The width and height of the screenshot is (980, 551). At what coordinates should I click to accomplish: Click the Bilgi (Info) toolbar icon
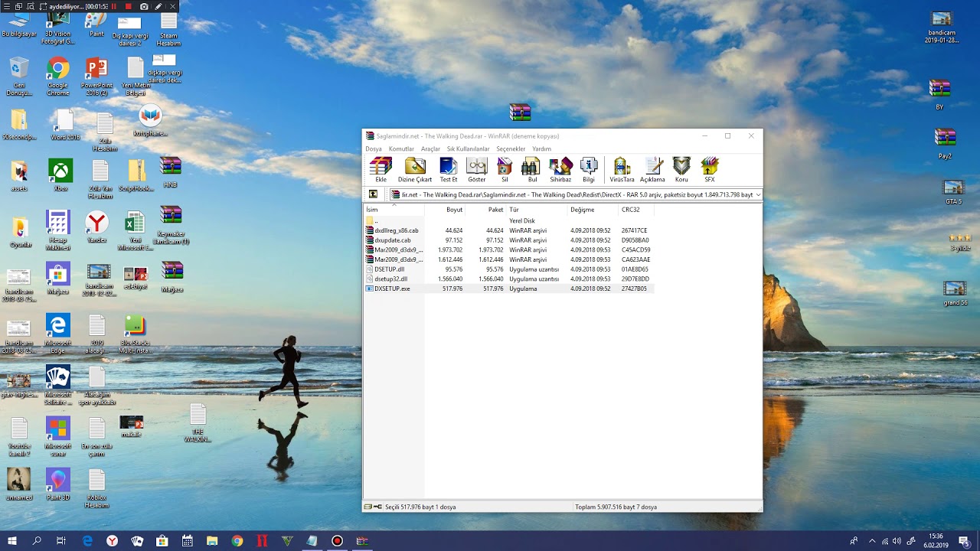click(x=589, y=169)
